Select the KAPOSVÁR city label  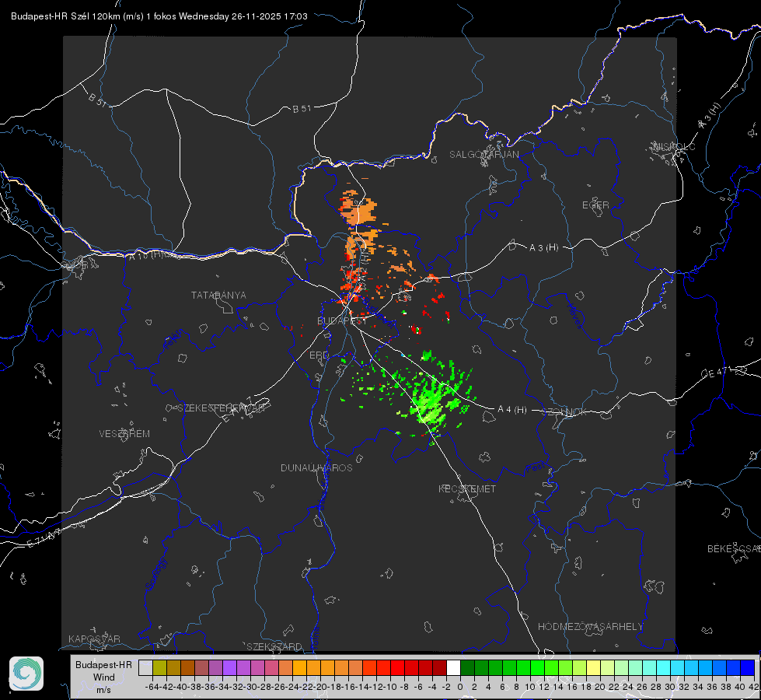point(94,639)
